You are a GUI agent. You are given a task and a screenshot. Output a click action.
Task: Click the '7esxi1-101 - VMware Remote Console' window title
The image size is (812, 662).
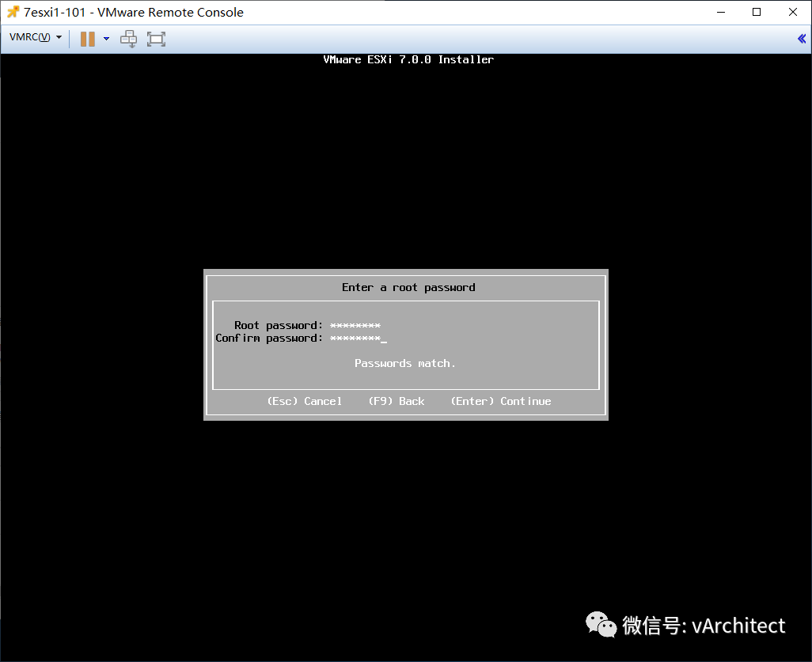coord(134,12)
